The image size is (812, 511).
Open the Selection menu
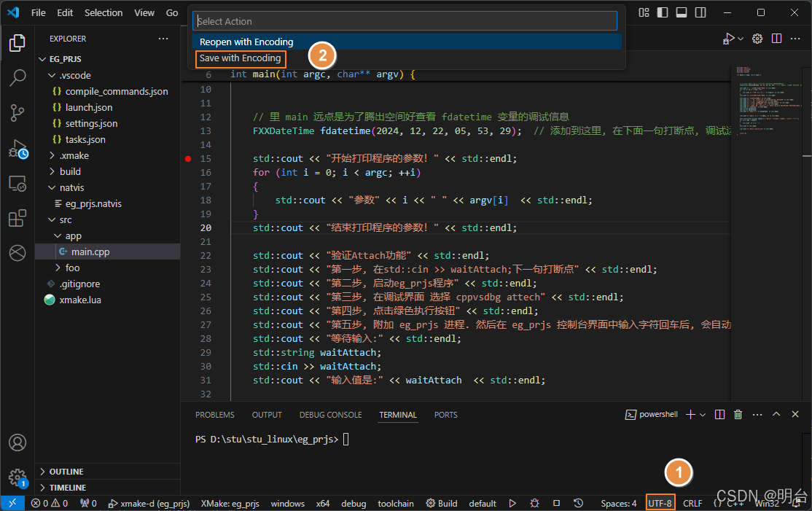click(x=104, y=12)
